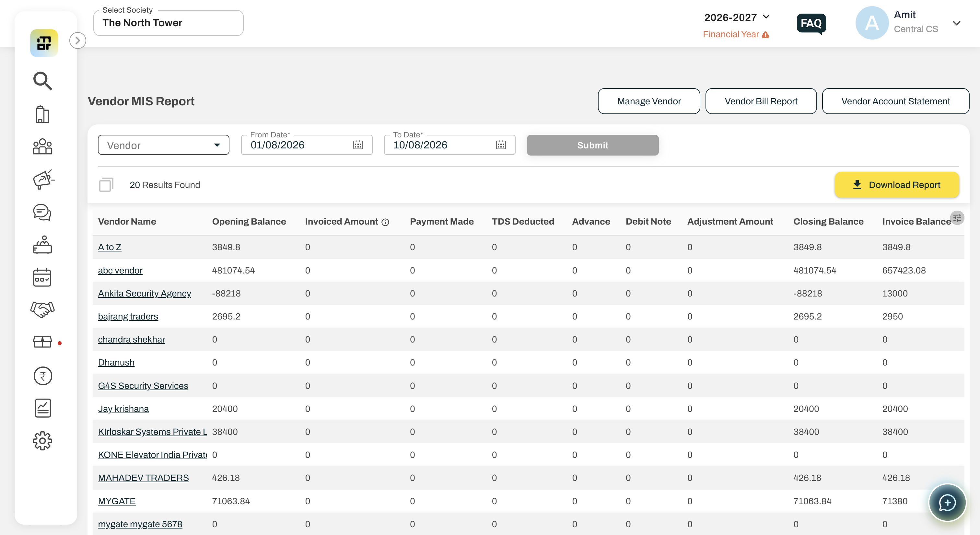The width and height of the screenshot is (980, 535).
Task: Click the Manage Vendor button
Action: [649, 101]
